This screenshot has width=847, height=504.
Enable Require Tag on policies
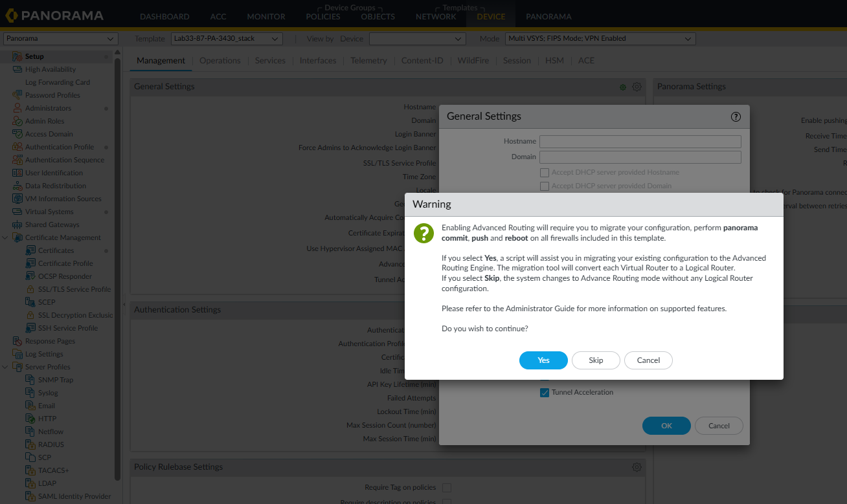tap(446, 487)
